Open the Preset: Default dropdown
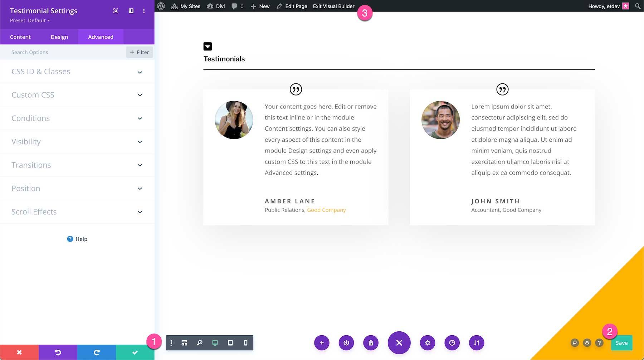The height and width of the screenshot is (360, 644). click(29, 20)
